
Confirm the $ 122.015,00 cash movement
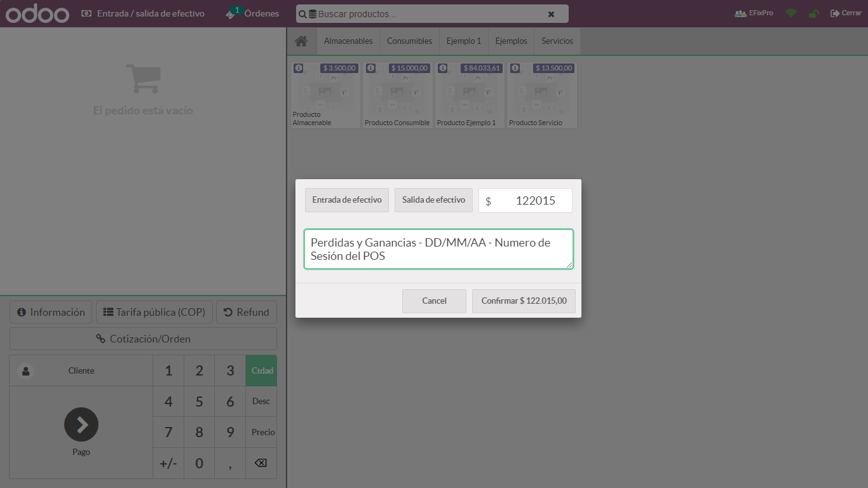524,301
